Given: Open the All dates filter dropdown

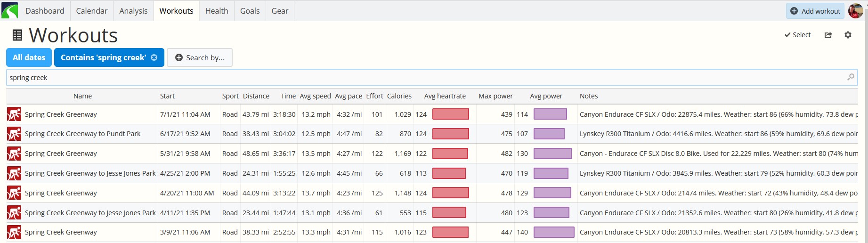Looking at the screenshot, I should click(29, 57).
